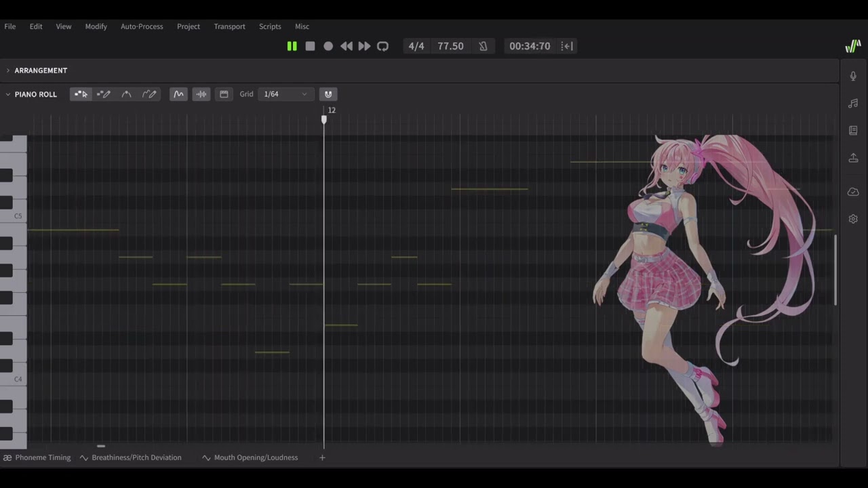Select the freehand pitch drawing pencil tool
The image size is (868, 488).
(149, 94)
